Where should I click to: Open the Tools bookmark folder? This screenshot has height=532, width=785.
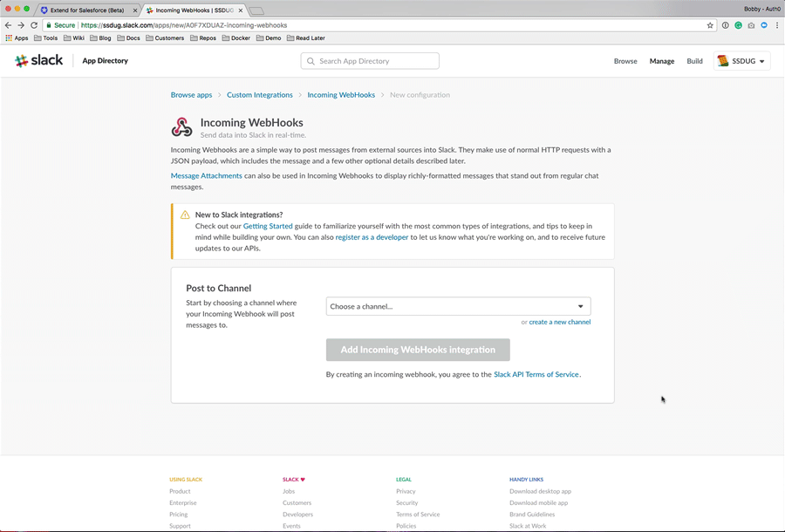pyautogui.click(x=45, y=38)
